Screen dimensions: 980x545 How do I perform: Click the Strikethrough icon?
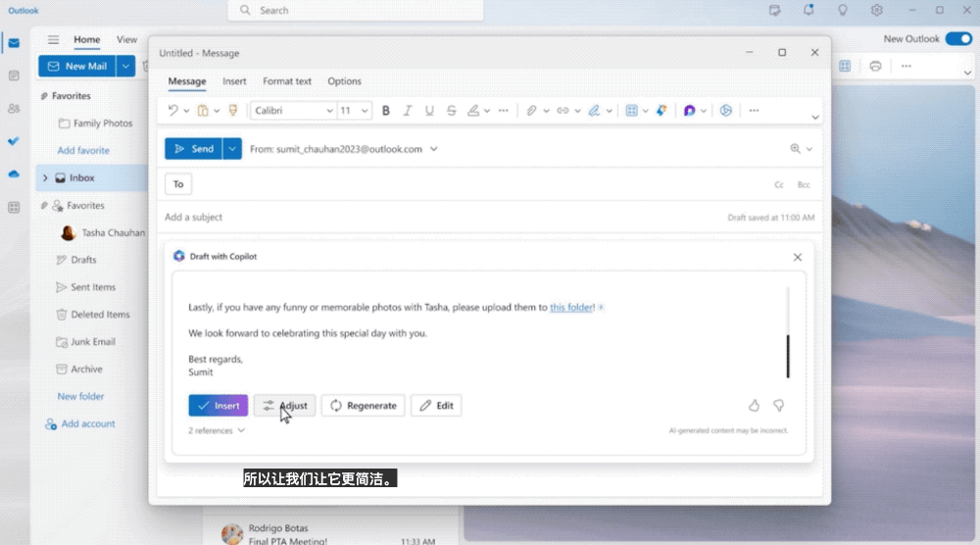click(451, 111)
